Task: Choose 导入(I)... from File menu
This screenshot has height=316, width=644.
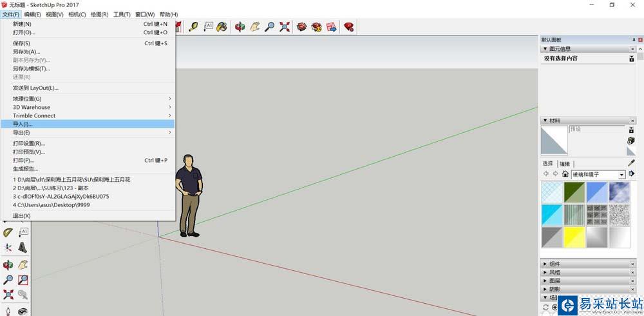Action: coord(88,124)
